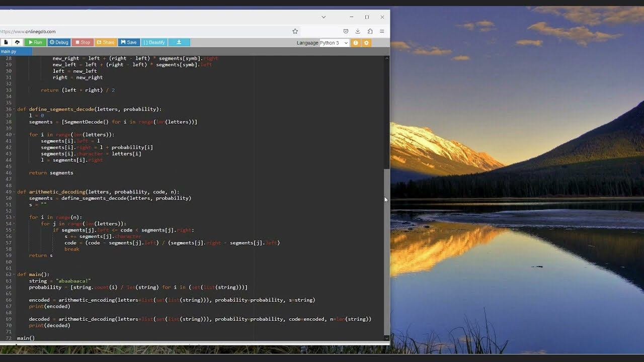Click the 'return segments' line
Viewport: 644px width, 362px height.
[x=51, y=173]
